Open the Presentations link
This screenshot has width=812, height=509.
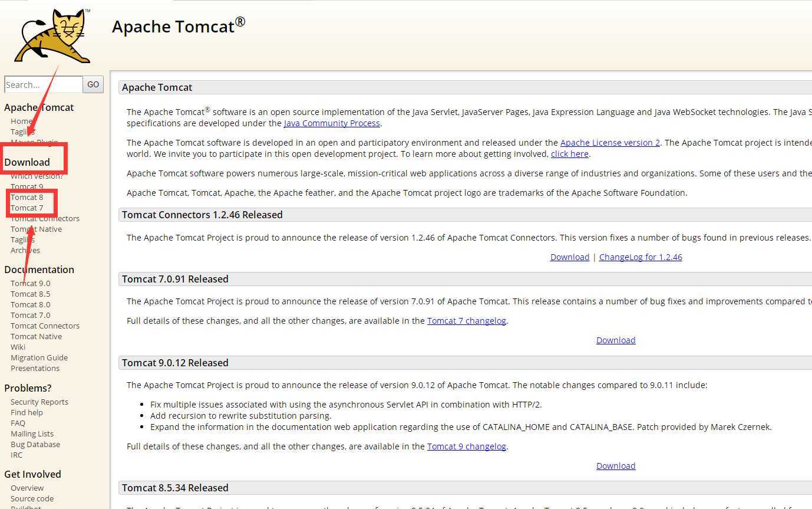pos(35,368)
